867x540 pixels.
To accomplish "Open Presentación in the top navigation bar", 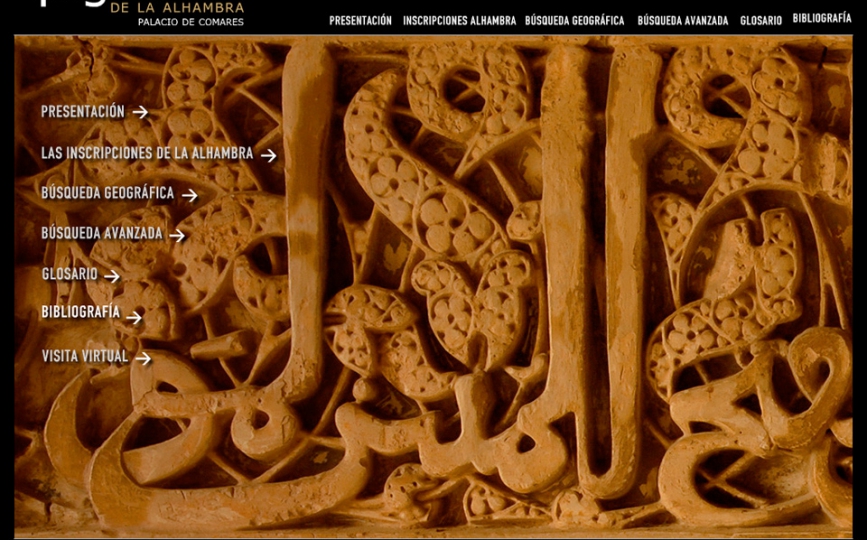I will click(361, 20).
